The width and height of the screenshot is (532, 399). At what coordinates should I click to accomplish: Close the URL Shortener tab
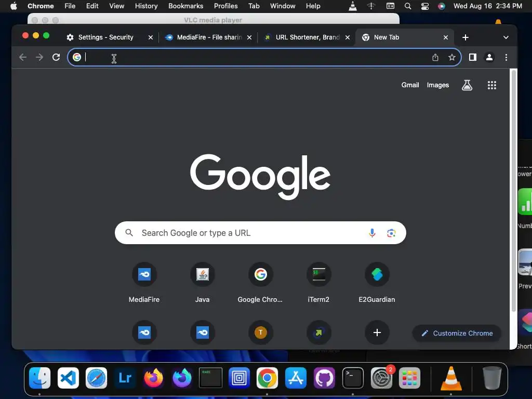(x=348, y=37)
